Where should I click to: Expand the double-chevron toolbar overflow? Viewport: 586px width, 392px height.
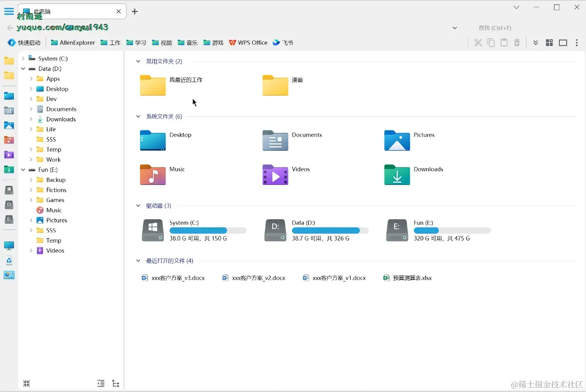pos(535,43)
